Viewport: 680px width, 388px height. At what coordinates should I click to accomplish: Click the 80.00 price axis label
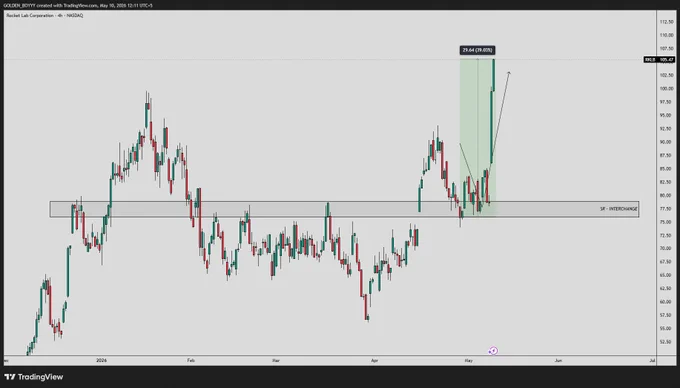(666, 195)
